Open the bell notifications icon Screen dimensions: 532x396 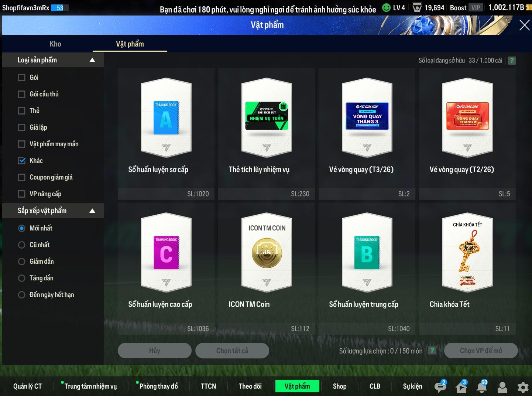[x=481, y=387]
